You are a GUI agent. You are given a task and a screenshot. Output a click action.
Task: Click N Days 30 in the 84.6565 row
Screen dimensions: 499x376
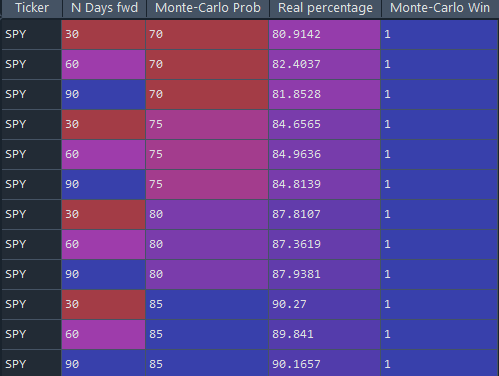(x=103, y=124)
